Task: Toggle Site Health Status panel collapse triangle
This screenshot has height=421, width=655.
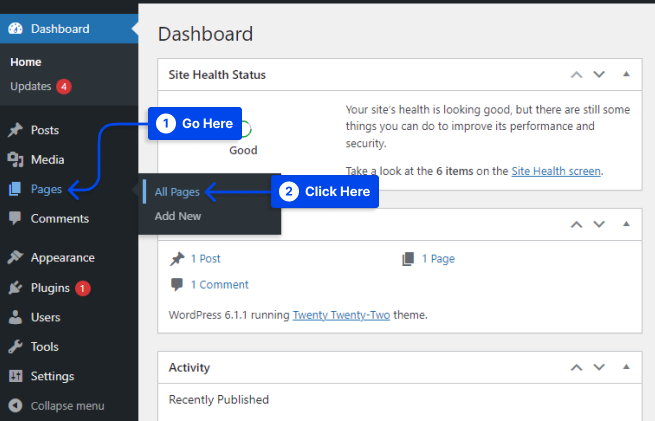Action: [626, 74]
